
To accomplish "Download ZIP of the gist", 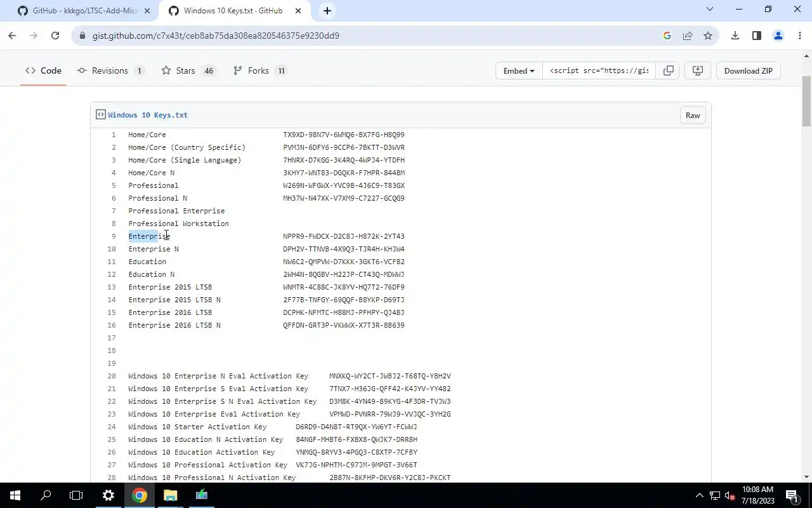I will click(x=749, y=70).
